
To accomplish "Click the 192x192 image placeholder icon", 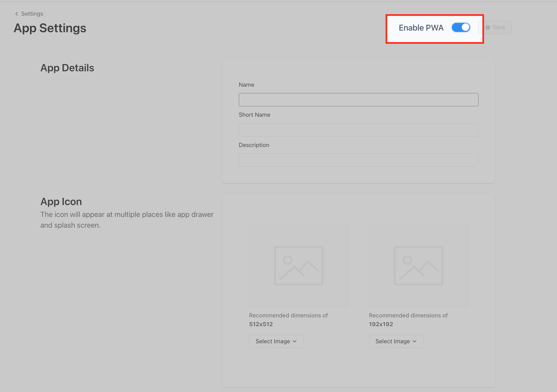I will [x=418, y=265].
